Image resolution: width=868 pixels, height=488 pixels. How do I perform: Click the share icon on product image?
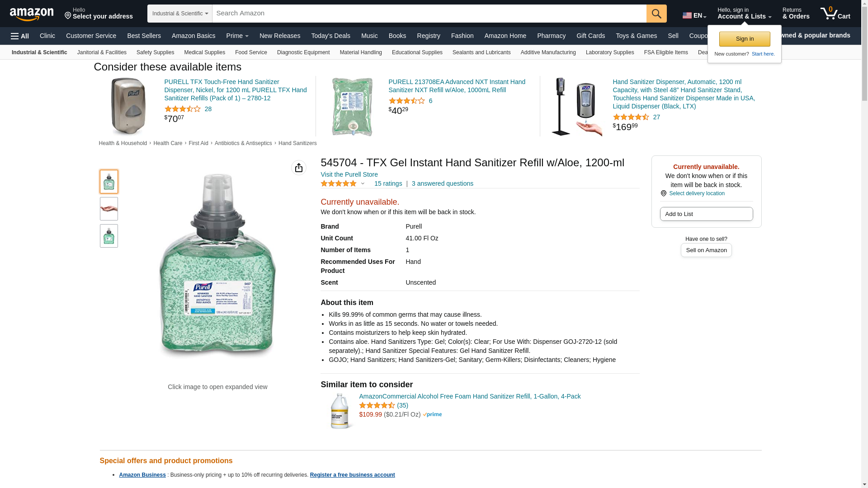[298, 168]
